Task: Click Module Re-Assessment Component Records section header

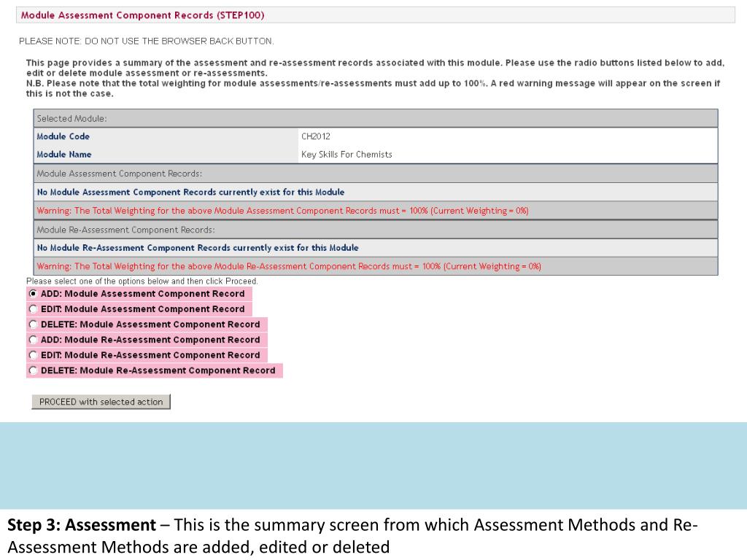Action: (376, 230)
